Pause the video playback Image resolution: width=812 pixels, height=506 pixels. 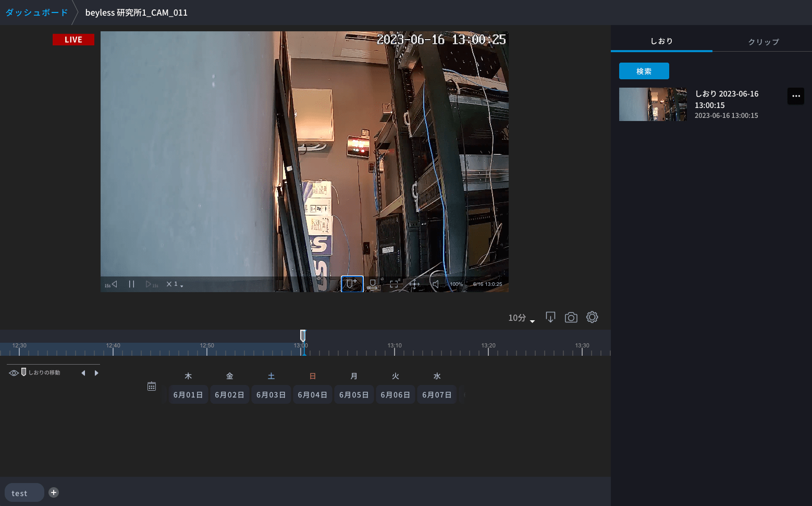tap(131, 284)
